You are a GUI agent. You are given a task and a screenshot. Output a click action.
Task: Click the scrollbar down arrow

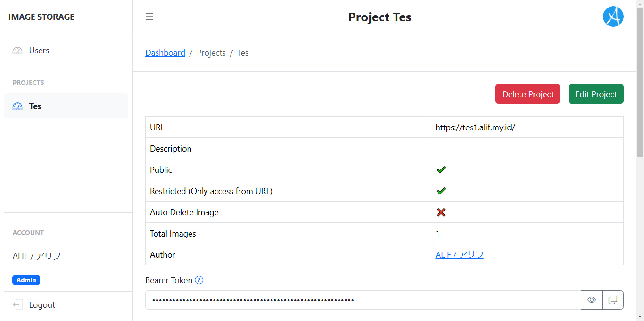[x=640, y=316]
